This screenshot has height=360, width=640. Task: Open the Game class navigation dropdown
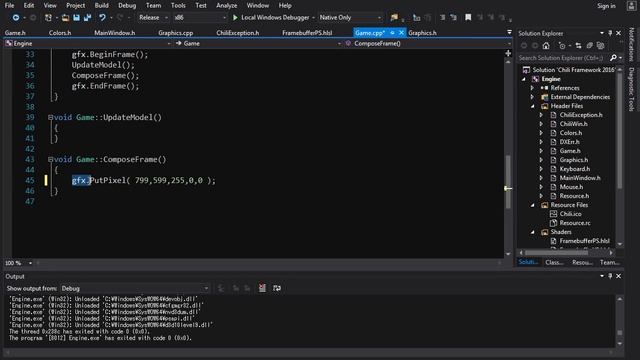point(258,43)
